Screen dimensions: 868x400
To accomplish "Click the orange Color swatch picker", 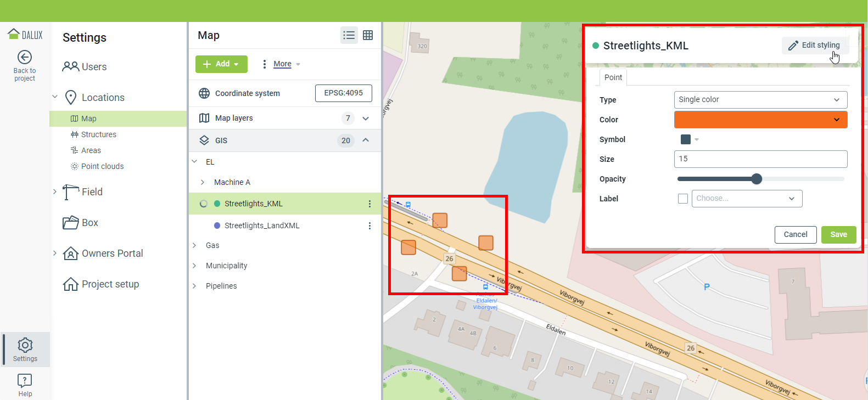I will pyautogui.click(x=760, y=120).
